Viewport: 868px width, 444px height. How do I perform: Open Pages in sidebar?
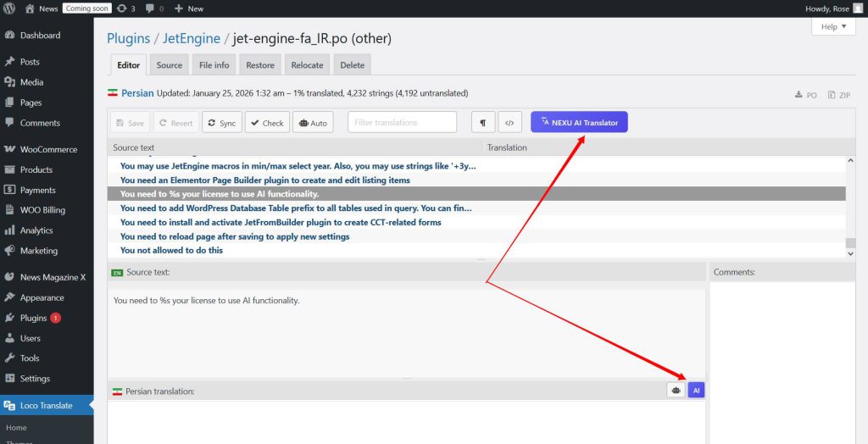pyautogui.click(x=31, y=103)
